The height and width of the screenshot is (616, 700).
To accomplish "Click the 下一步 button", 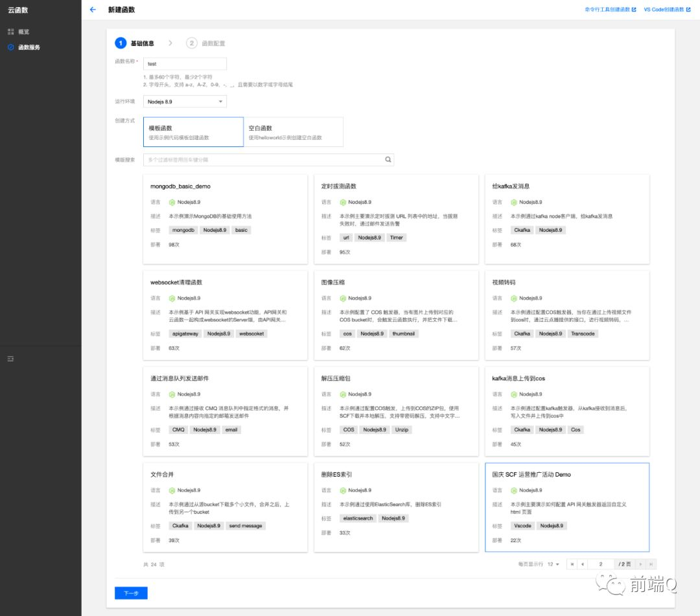I will [x=131, y=593].
